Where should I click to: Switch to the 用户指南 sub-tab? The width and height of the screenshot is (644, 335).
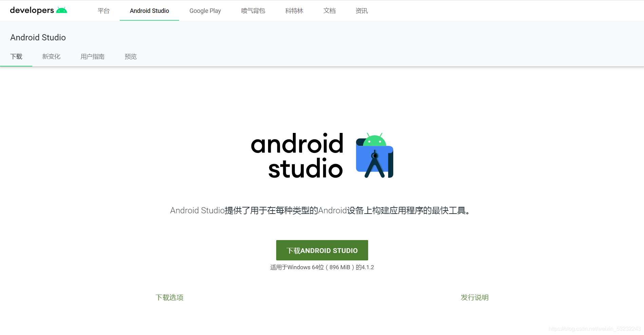click(x=92, y=57)
